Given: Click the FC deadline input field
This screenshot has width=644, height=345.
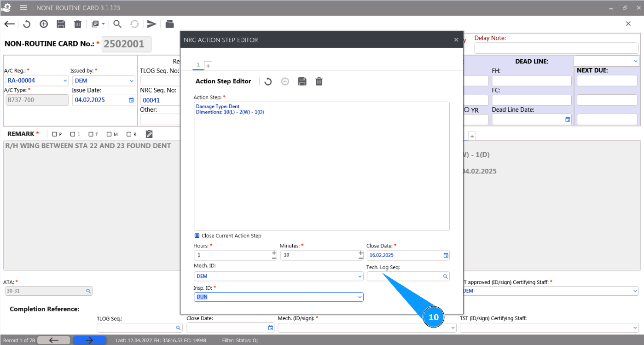Looking at the screenshot, I should (532, 100).
